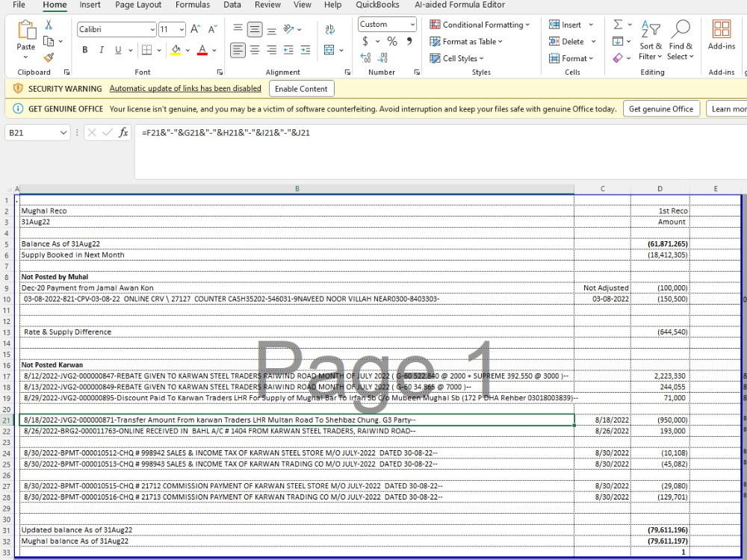
Task: Click inside the formula bar
Action: 441,152
